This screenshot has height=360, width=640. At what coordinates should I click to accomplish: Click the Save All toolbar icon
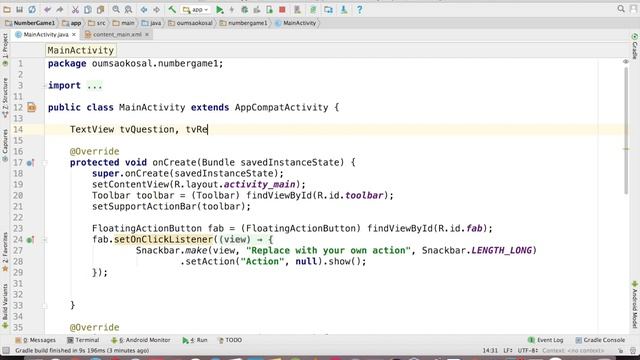pyautogui.click(x=19, y=9)
